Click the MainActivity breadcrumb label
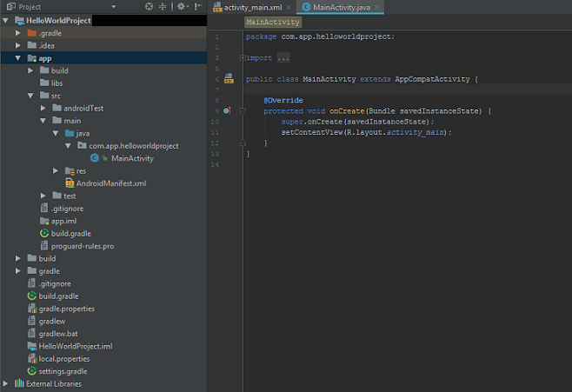This screenshot has height=392, width=572. click(x=273, y=22)
